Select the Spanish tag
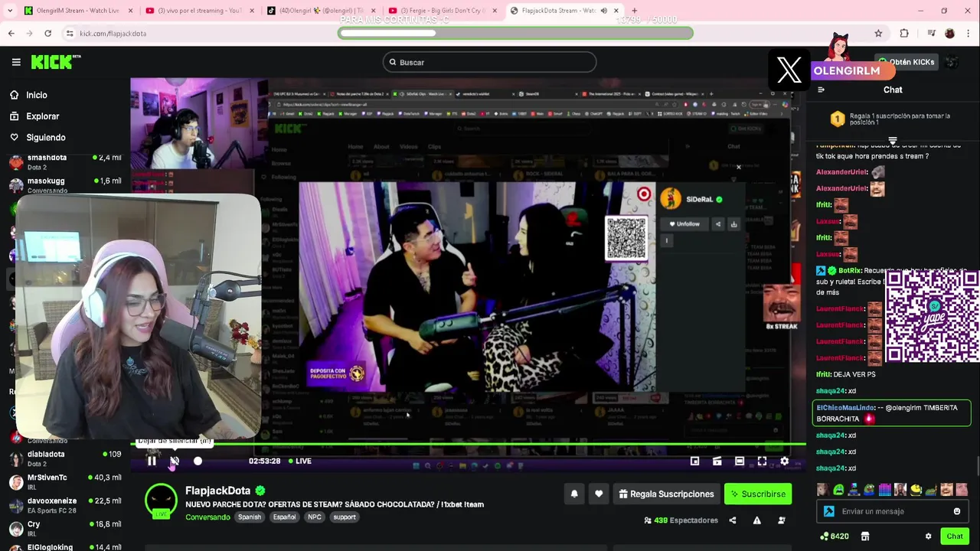980x551 pixels. pos(250,517)
